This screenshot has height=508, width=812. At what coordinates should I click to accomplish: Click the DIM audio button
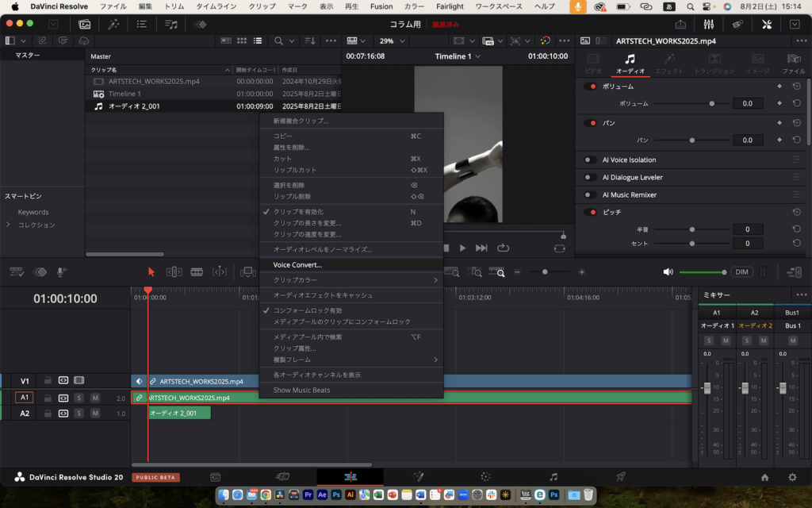click(x=741, y=271)
